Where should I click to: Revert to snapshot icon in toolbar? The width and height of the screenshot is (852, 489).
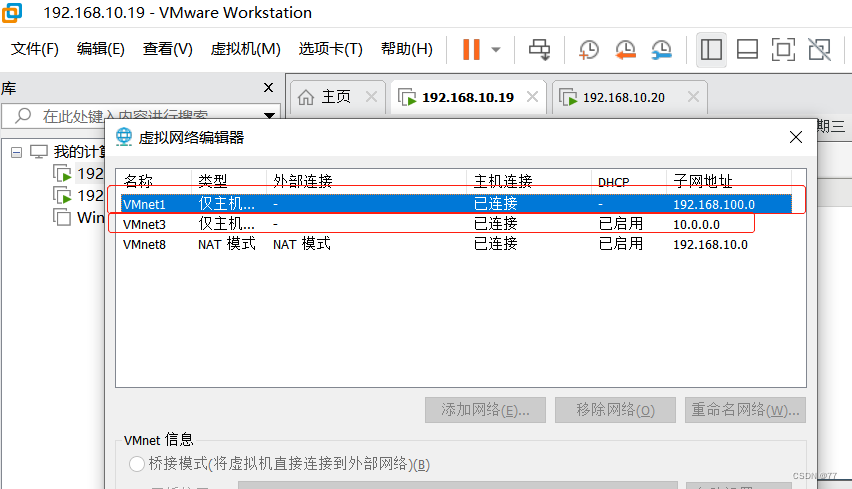(x=625, y=49)
